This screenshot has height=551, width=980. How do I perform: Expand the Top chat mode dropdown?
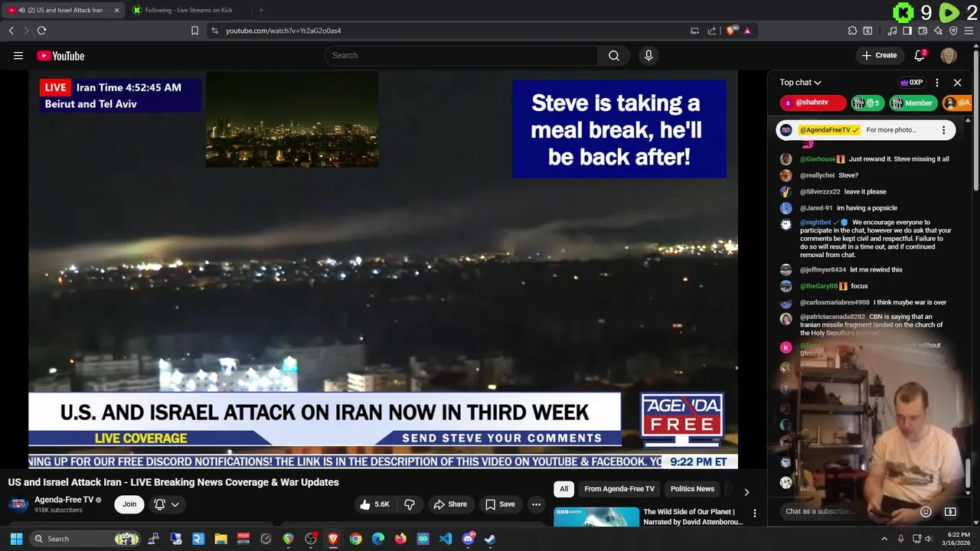800,83
